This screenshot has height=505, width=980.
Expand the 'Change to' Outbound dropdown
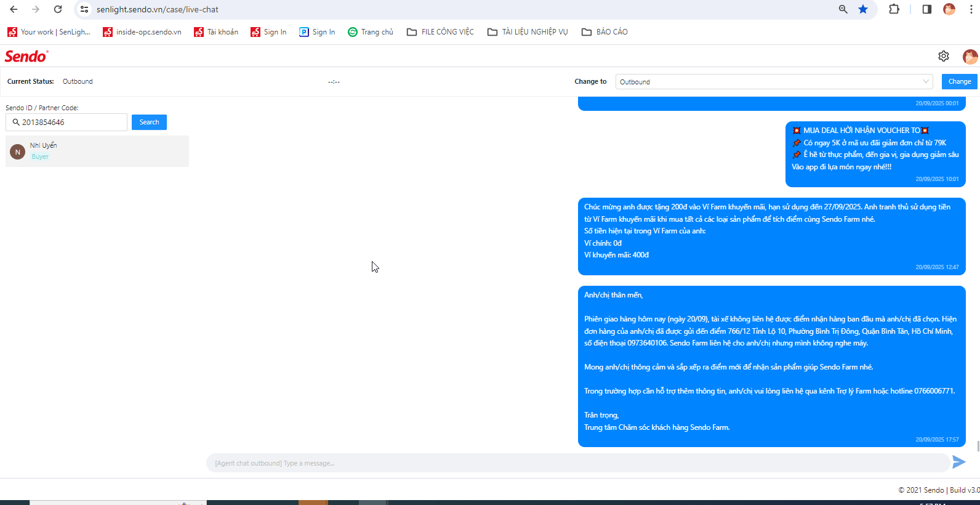pos(774,82)
